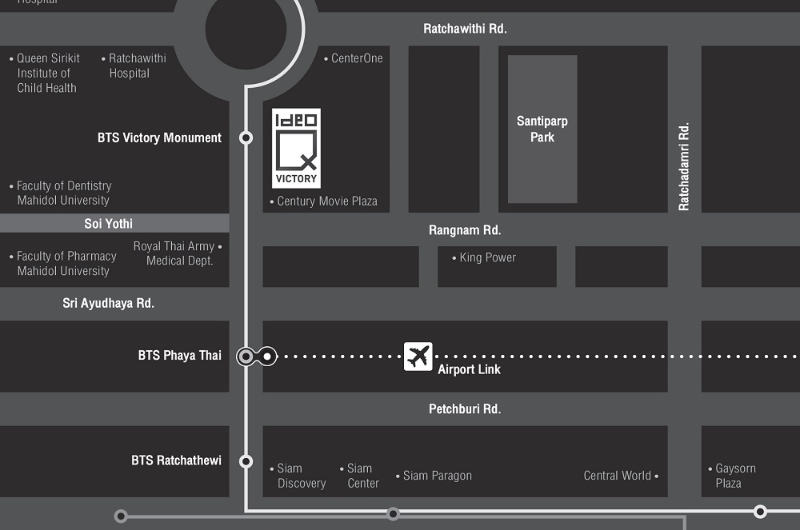Viewport: 800px width, 530px height.
Task: Click the BTS Phaya Thai interchange marker
Action: pyautogui.click(x=257, y=356)
